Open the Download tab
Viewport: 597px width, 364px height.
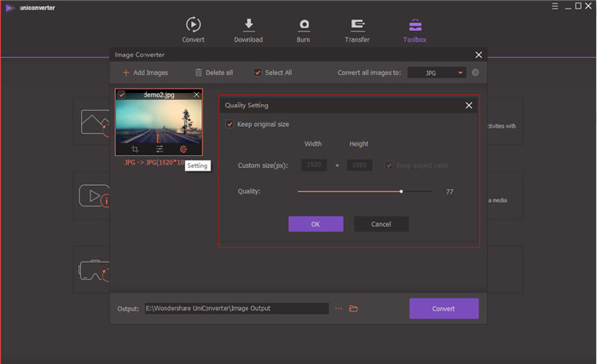249,29
